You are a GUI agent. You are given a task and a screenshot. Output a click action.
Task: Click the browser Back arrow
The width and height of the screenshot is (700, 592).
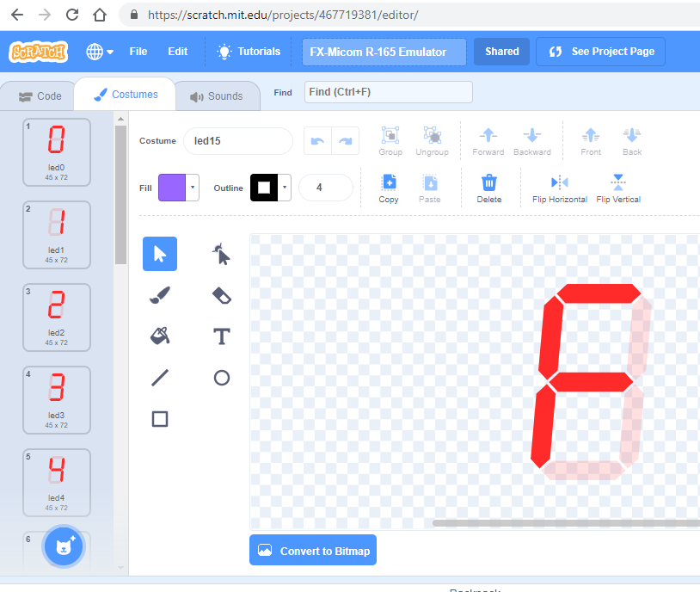(17, 15)
